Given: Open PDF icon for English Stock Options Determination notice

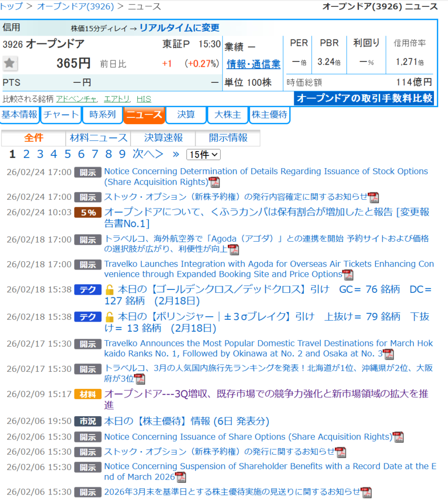Looking at the screenshot, I should 214,183.
